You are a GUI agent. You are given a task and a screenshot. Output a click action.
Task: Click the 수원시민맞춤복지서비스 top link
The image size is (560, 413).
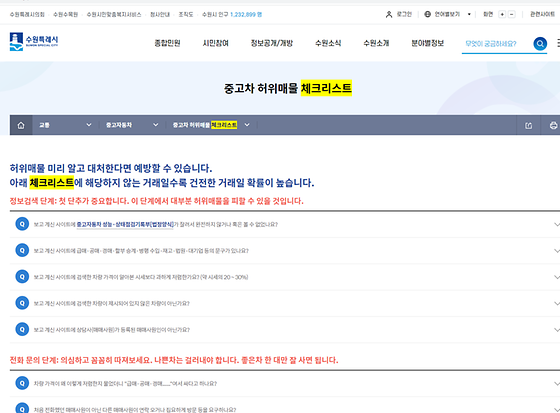[114, 14]
